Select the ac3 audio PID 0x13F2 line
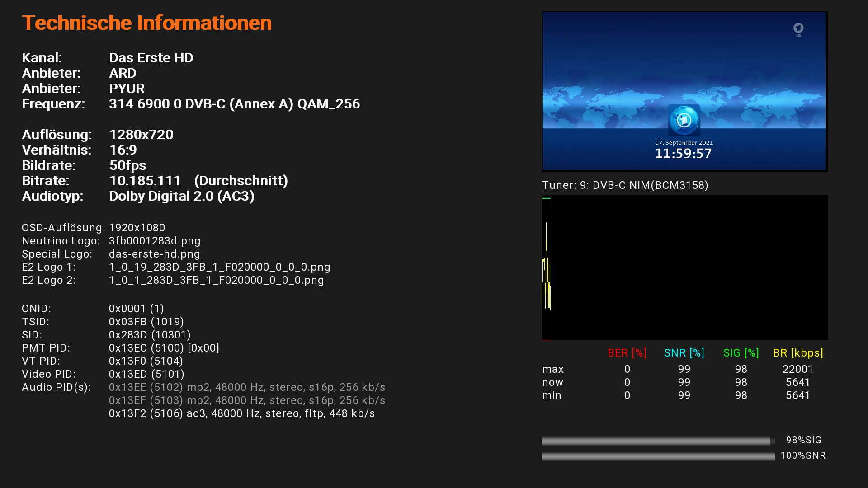Viewport: 868px width, 488px height. (241, 413)
